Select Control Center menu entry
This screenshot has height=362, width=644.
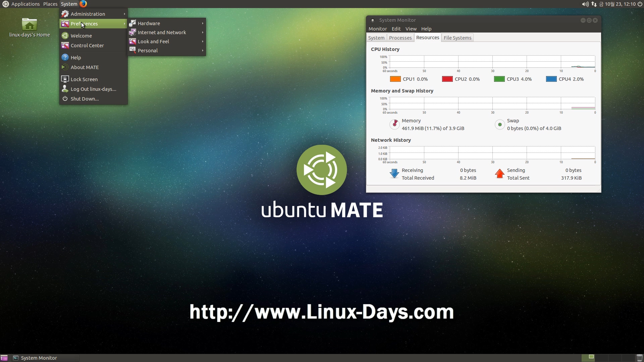pos(94,45)
